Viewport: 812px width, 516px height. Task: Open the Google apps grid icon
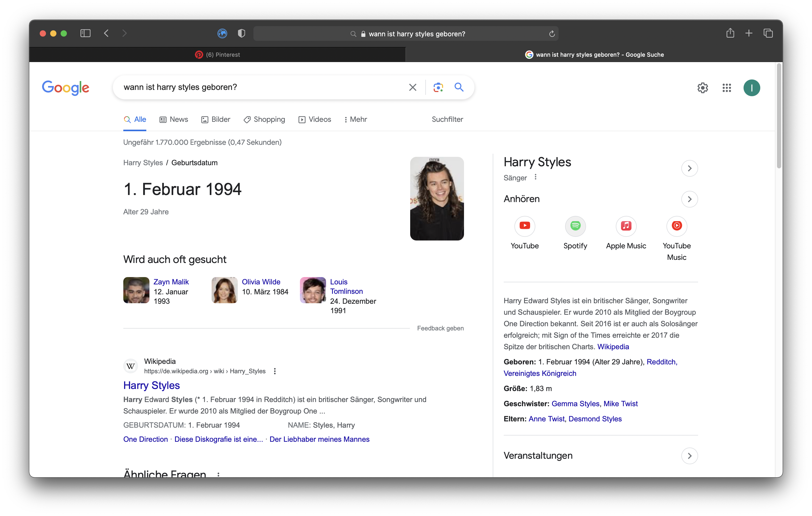(x=727, y=88)
